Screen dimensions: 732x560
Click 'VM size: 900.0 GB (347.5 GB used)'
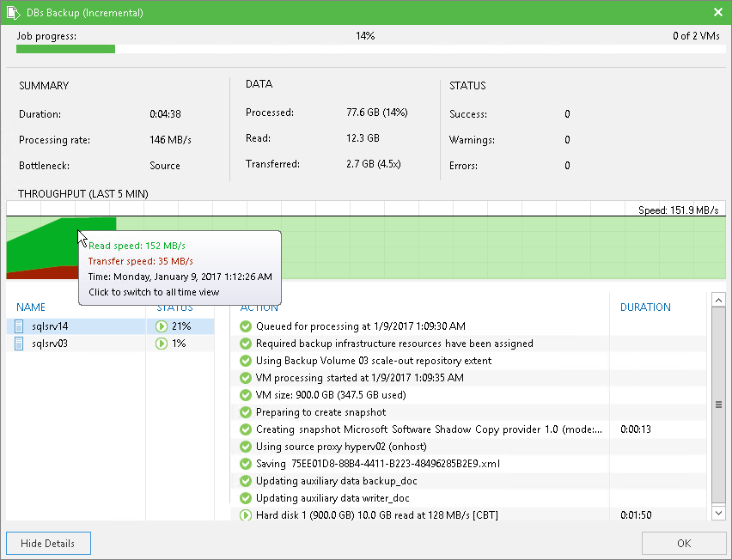coord(331,395)
